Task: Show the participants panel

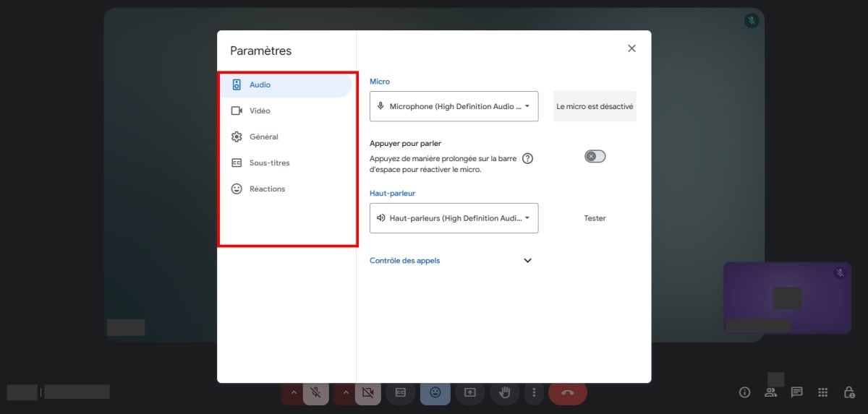Action: click(770, 392)
